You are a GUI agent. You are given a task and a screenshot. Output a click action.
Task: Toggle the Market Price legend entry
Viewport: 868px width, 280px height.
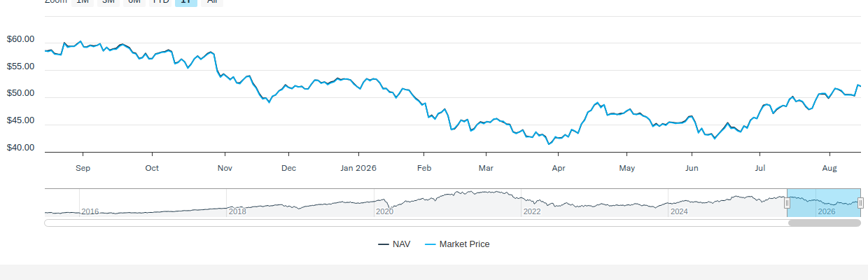pyautogui.click(x=457, y=244)
